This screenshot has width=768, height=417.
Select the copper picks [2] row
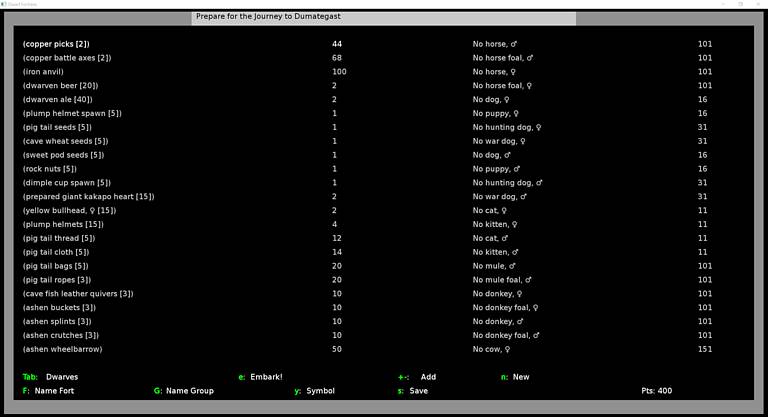tap(56, 44)
